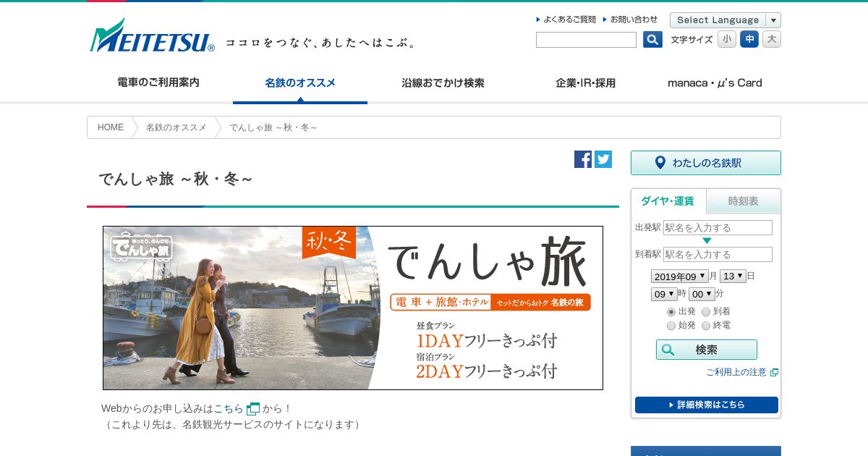
Task: Click the こちら application link
Action: 229,409
